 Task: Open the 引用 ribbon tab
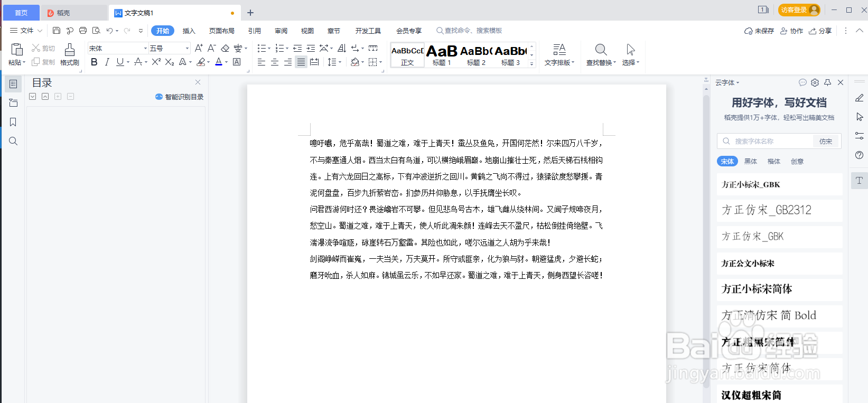click(x=255, y=31)
